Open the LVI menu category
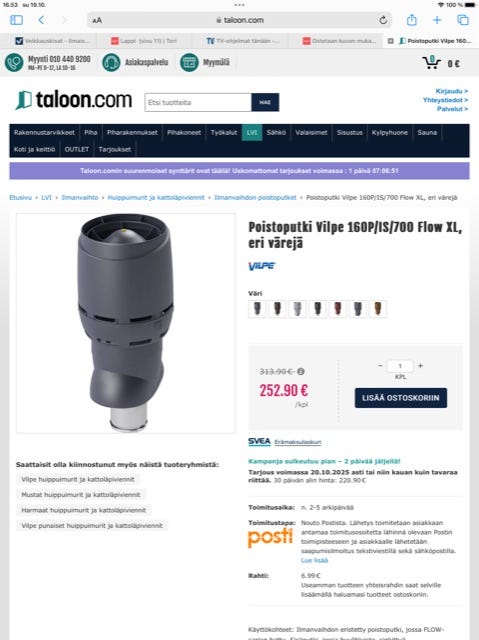This screenshot has height=640, width=479. click(x=252, y=133)
